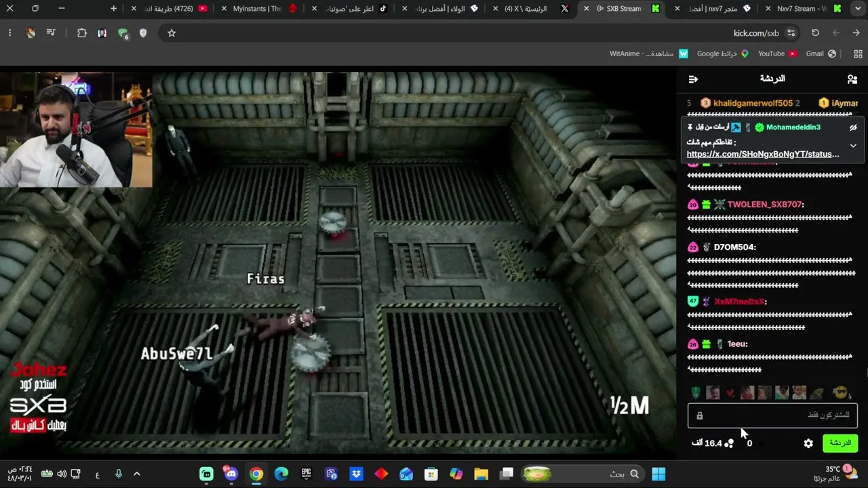Open the Chrome three-dot menu
This screenshot has height=488, width=868.
click(9, 33)
